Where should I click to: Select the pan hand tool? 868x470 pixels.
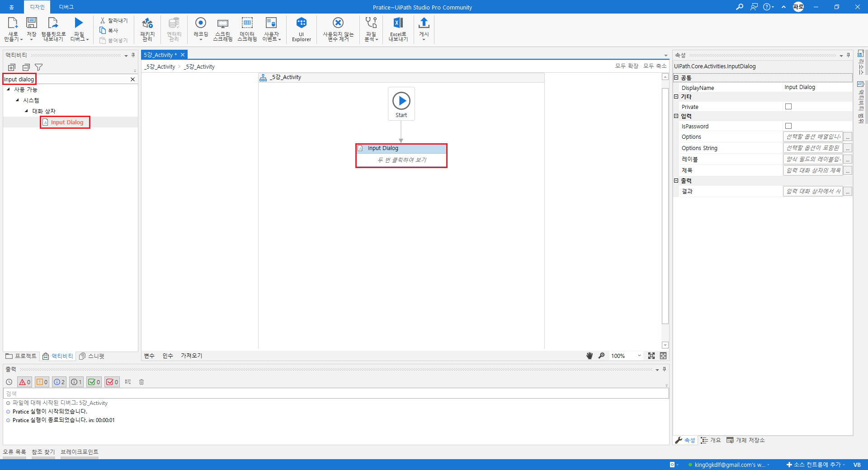590,356
